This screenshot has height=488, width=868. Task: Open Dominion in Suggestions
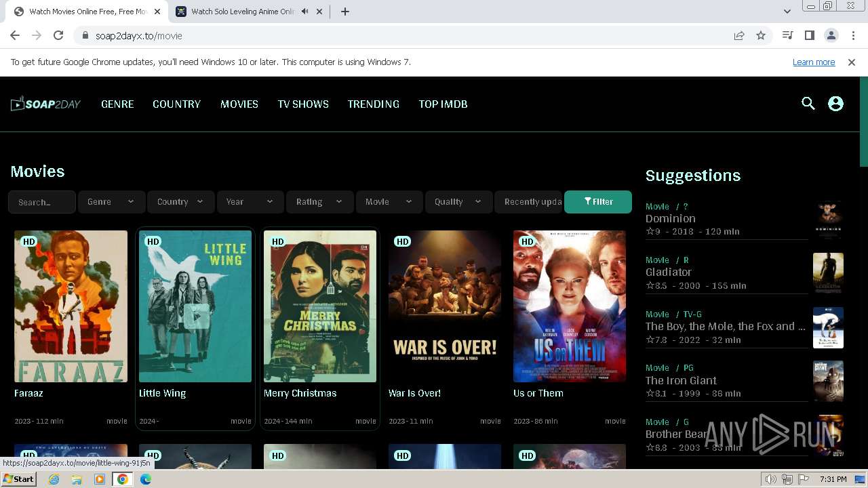tap(670, 218)
